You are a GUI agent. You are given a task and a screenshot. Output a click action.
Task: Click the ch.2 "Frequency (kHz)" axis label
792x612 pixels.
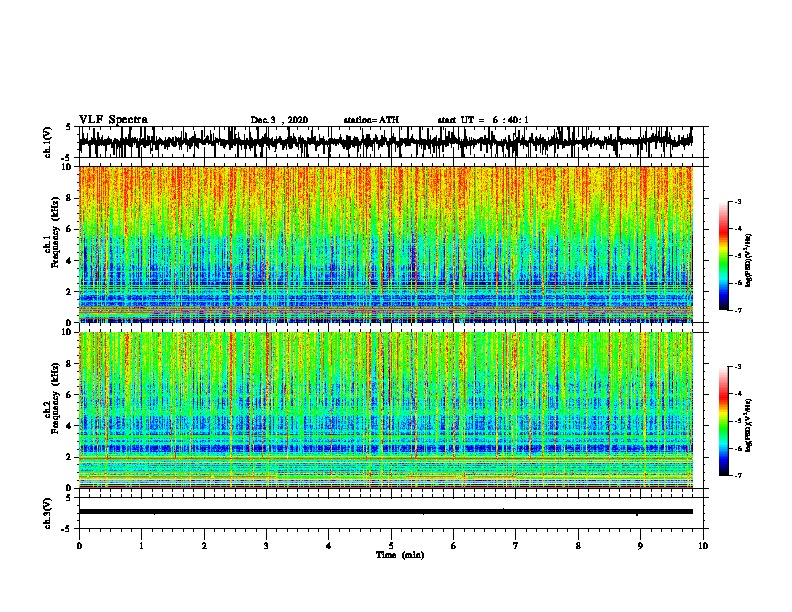[x=55, y=398]
